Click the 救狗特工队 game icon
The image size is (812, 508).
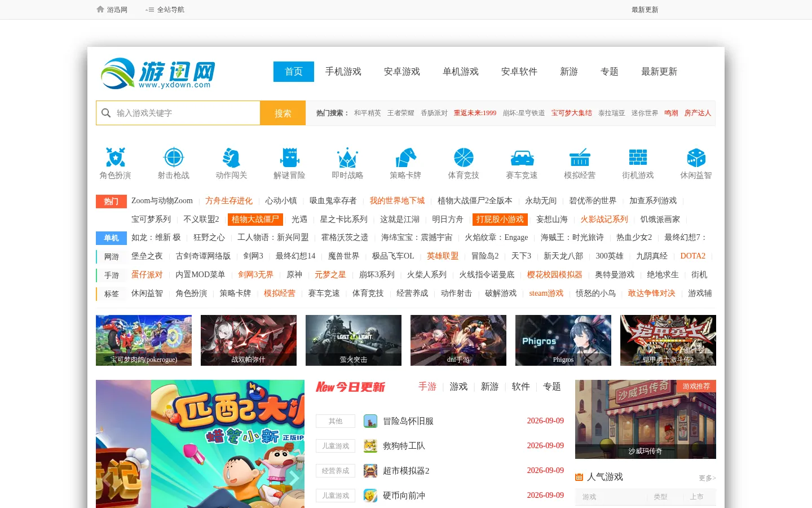pos(370,446)
